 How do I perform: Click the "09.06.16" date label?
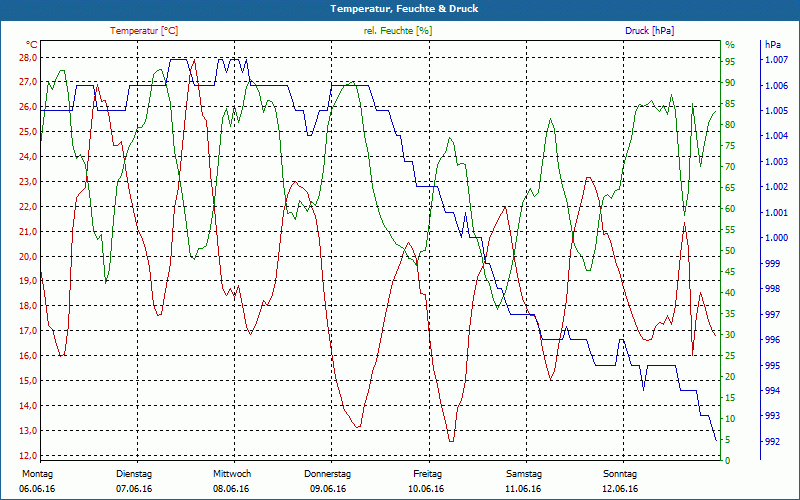pyautogui.click(x=328, y=489)
